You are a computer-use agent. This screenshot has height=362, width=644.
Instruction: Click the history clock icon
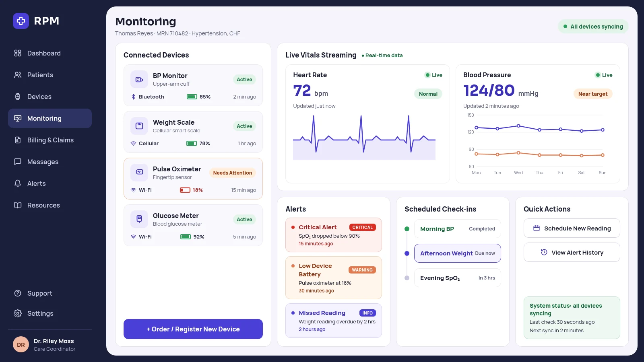coord(544,253)
